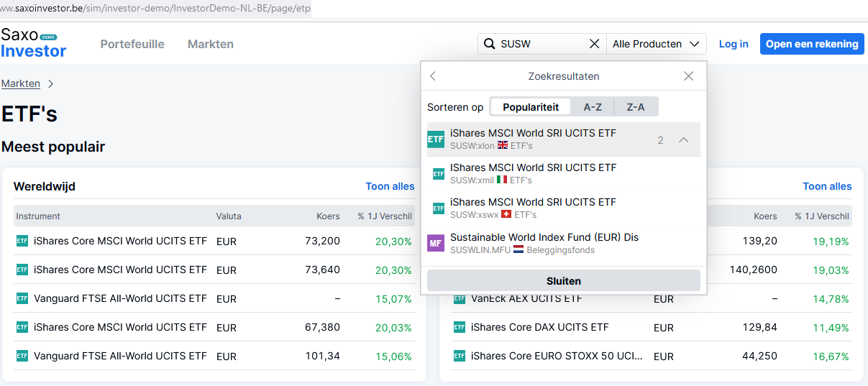Click Open een rekening button

click(812, 44)
